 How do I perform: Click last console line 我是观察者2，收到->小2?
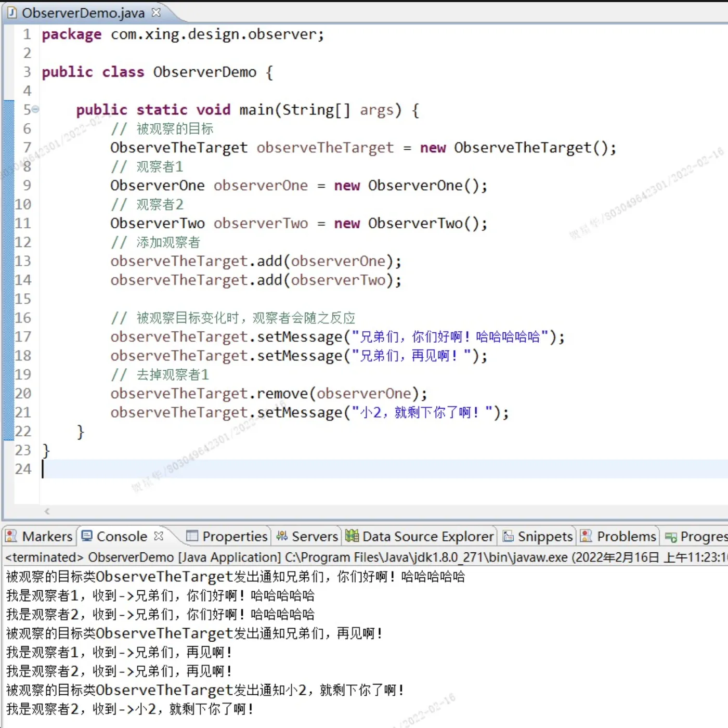coord(130,709)
